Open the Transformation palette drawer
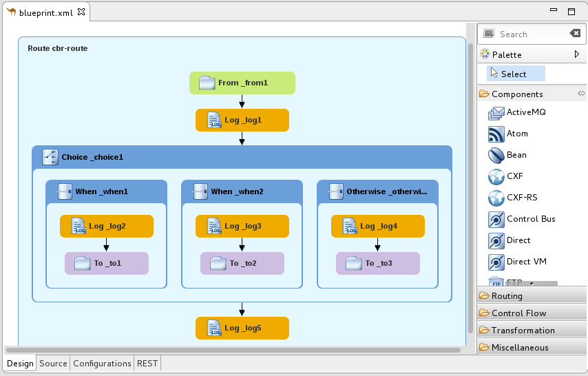The width and height of the screenshot is (588, 376). (523, 331)
